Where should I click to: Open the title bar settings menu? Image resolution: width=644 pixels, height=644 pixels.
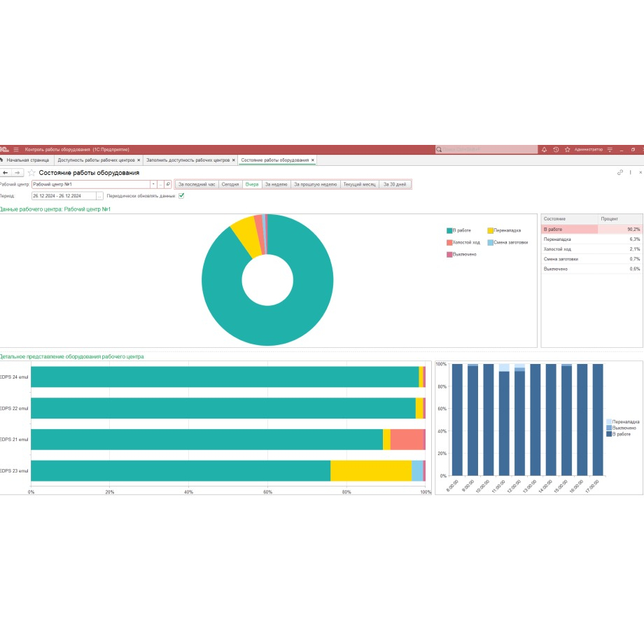(610, 149)
